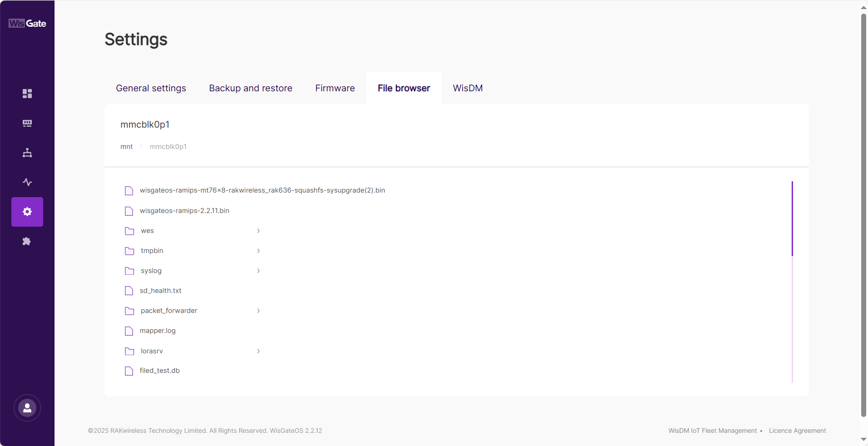The image size is (868, 446).
Task: Click folder icon of syslog
Action: tap(130, 271)
